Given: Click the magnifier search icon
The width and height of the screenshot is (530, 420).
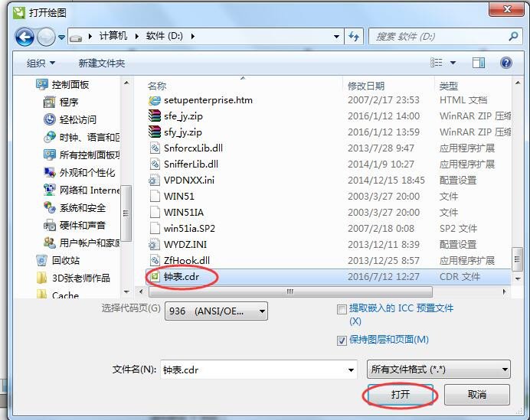Looking at the screenshot, I should [x=513, y=36].
